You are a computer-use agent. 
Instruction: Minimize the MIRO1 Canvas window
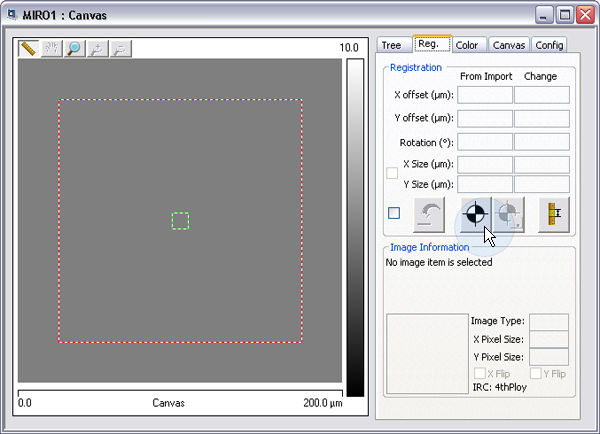(x=544, y=15)
